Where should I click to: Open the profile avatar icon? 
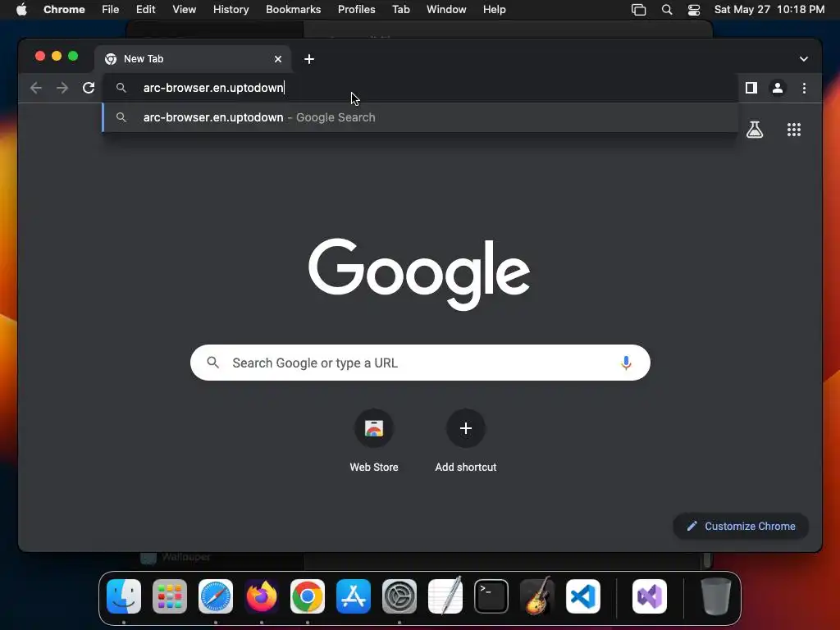point(778,88)
